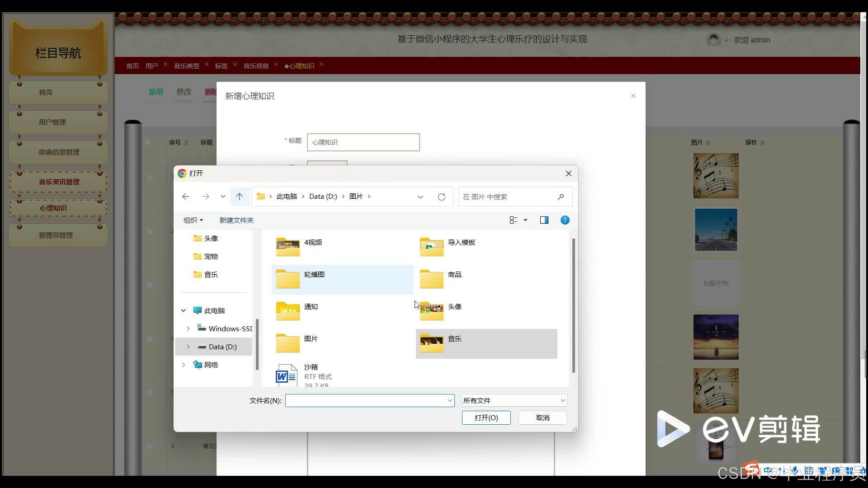Toggle the file dialog preview pane
The width and height of the screenshot is (868, 488).
(544, 220)
